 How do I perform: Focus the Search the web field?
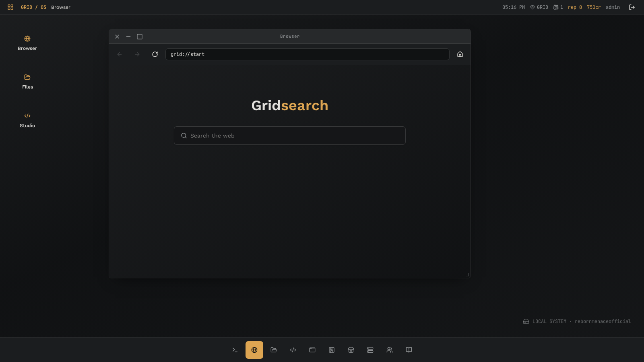coord(290,136)
